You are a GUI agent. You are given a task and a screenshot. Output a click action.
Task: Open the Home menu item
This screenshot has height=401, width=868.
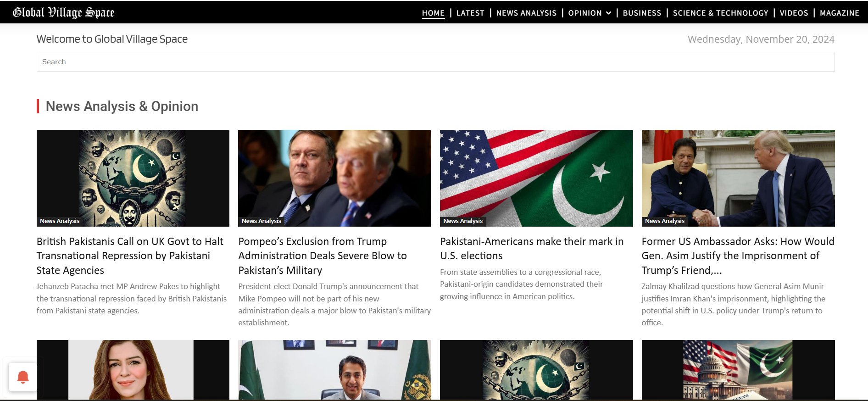pyautogui.click(x=433, y=13)
